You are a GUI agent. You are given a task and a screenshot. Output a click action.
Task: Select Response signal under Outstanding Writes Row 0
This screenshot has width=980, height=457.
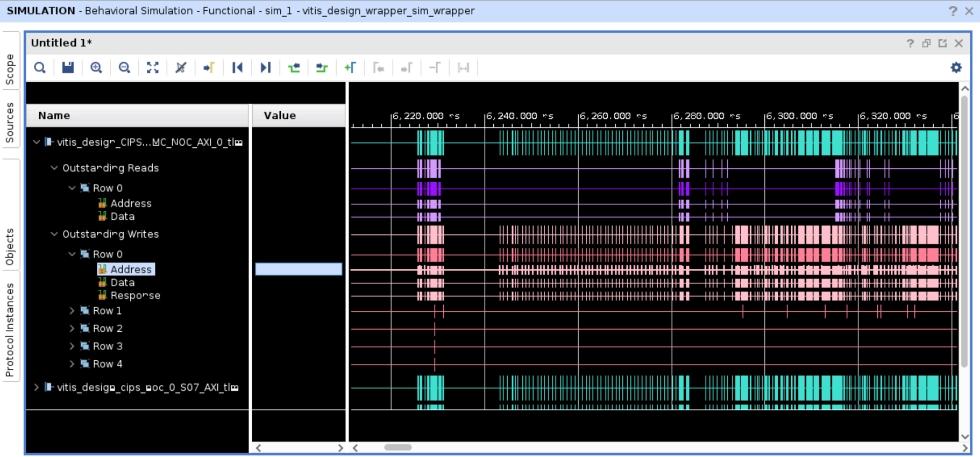135,295
